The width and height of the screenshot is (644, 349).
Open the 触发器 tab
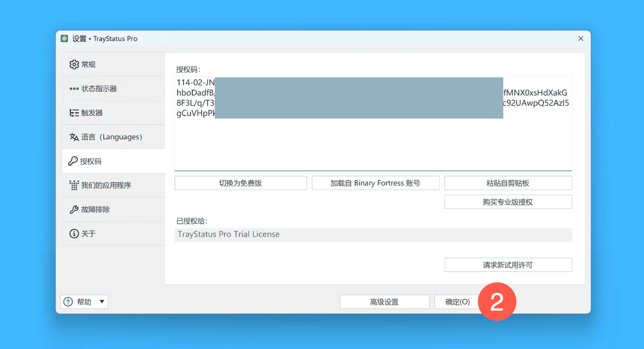tap(113, 113)
